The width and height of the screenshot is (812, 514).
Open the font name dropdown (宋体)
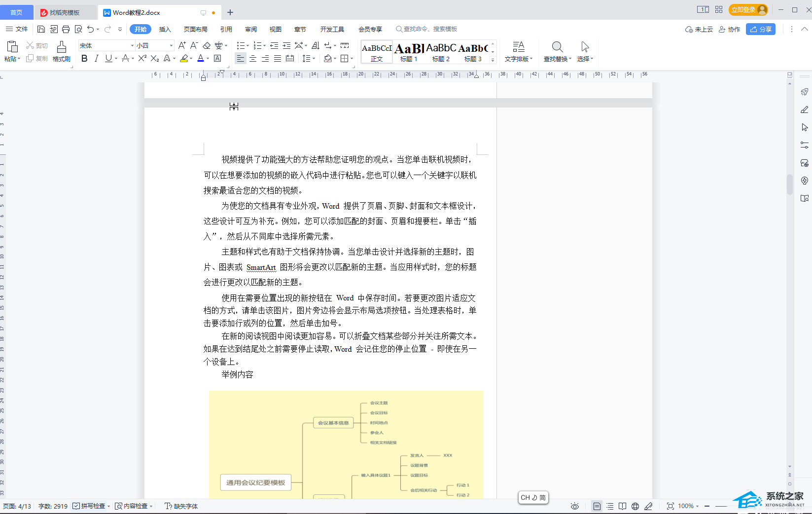132,45
